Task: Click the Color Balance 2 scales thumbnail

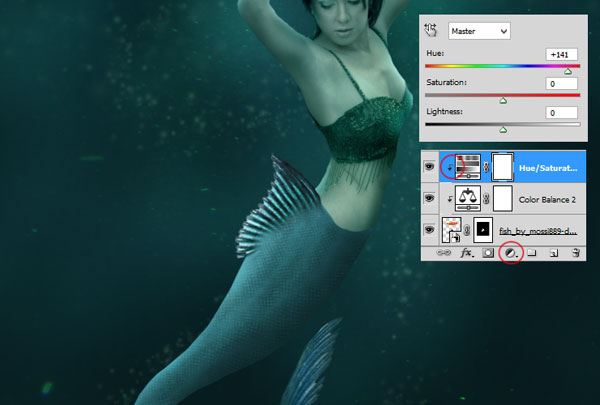Action: click(468, 198)
